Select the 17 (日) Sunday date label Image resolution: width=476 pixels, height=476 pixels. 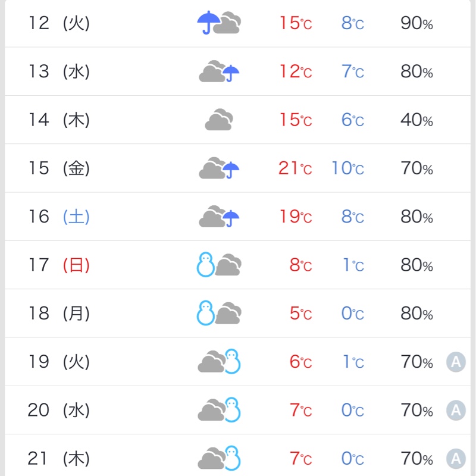coord(59,265)
